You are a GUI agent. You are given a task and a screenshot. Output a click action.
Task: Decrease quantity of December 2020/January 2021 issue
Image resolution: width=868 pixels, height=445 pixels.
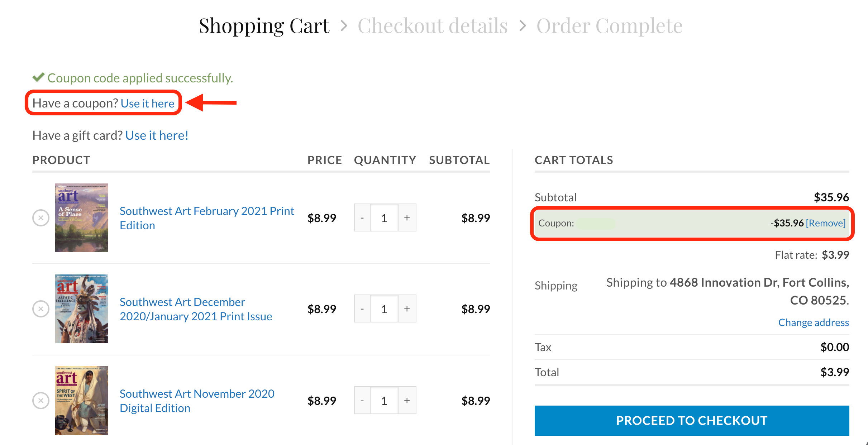tap(362, 309)
